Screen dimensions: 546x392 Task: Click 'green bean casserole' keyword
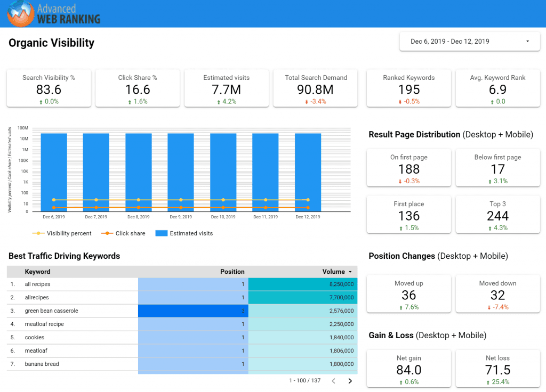[51, 311]
